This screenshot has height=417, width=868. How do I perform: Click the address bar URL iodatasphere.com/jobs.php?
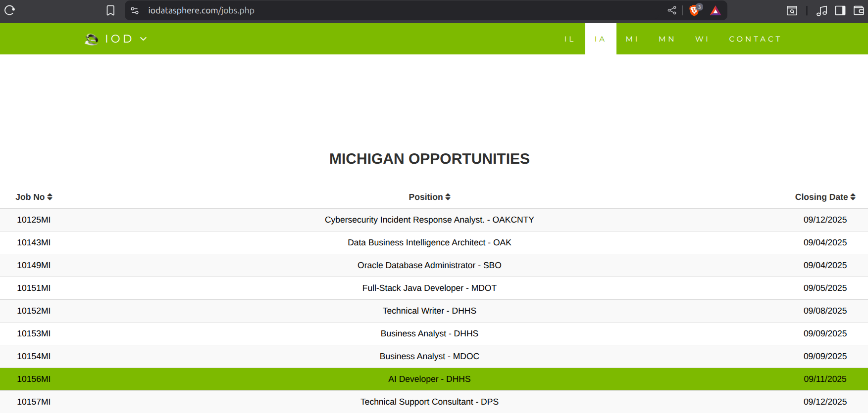point(201,10)
